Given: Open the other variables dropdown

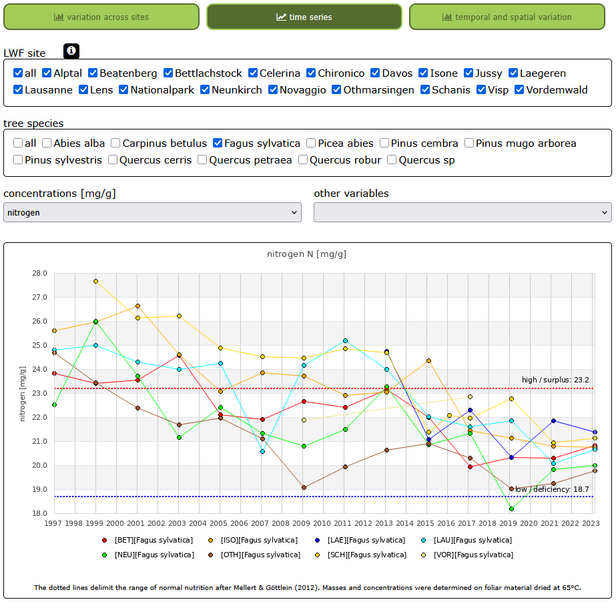Looking at the screenshot, I should coord(462,213).
